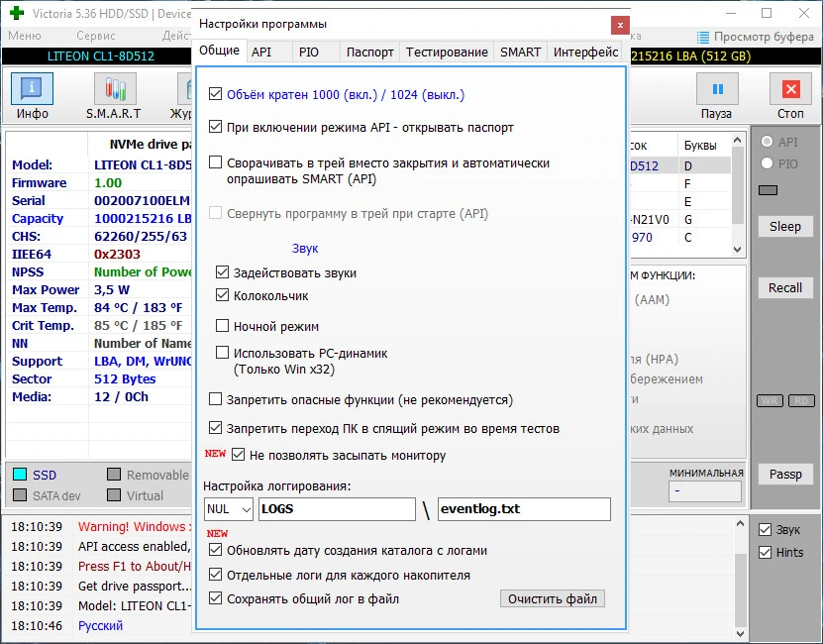Open Просмотр буфера buffer view

click(x=756, y=37)
